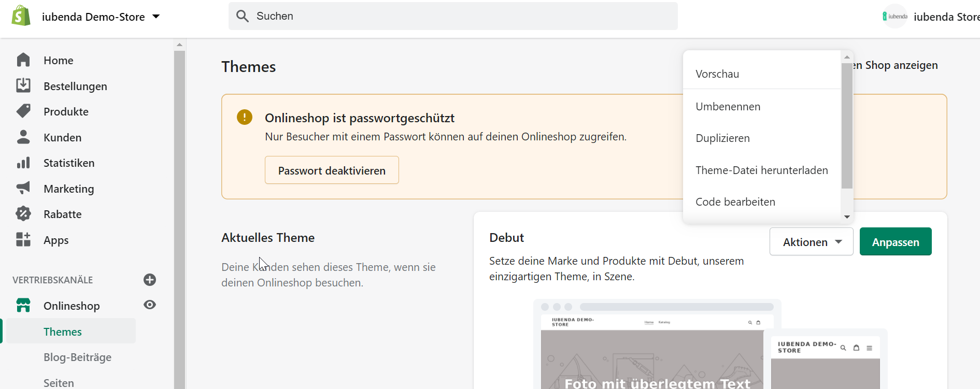
Task: Choose Code bearbeiten in the menu
Action: point(735,202)
